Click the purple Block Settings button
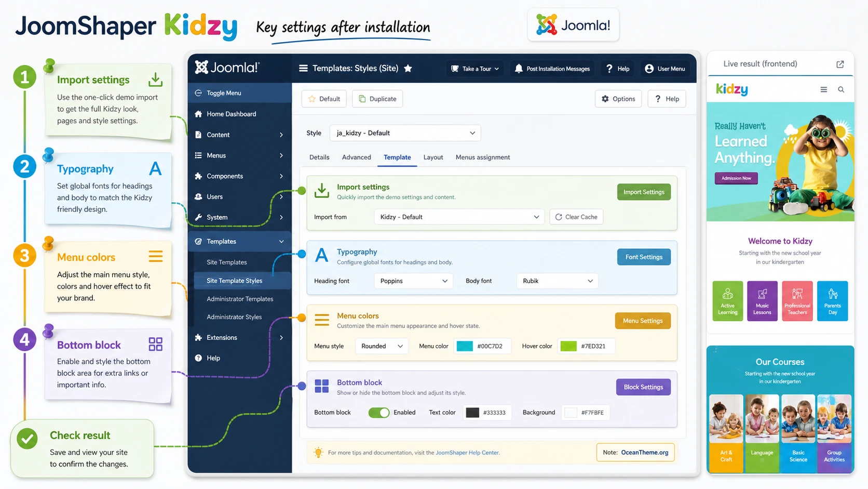 tap(643, 387)
